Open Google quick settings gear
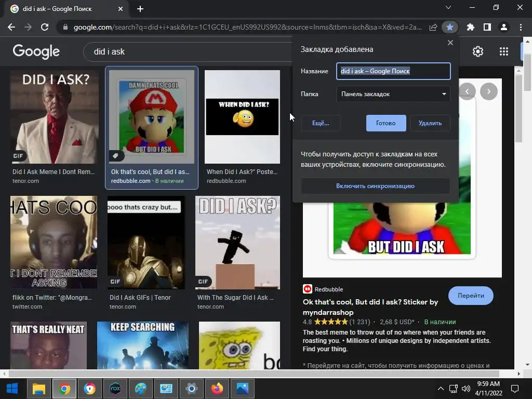 tap(478, 51)
